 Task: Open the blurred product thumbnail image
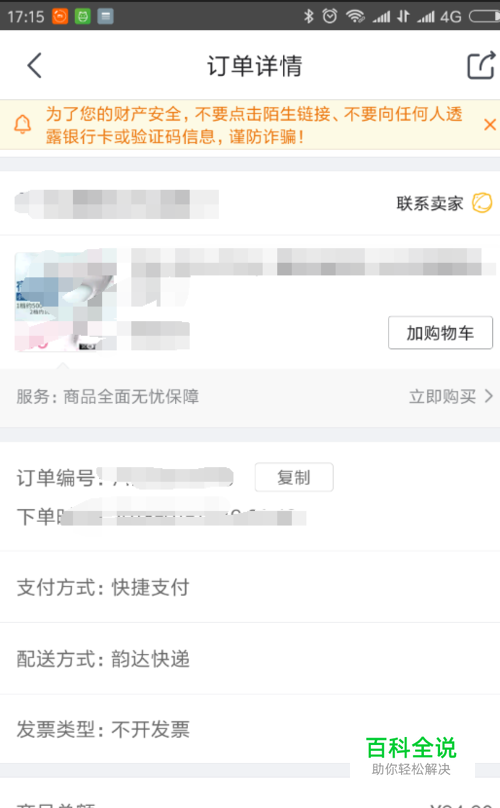coord(65,300)
